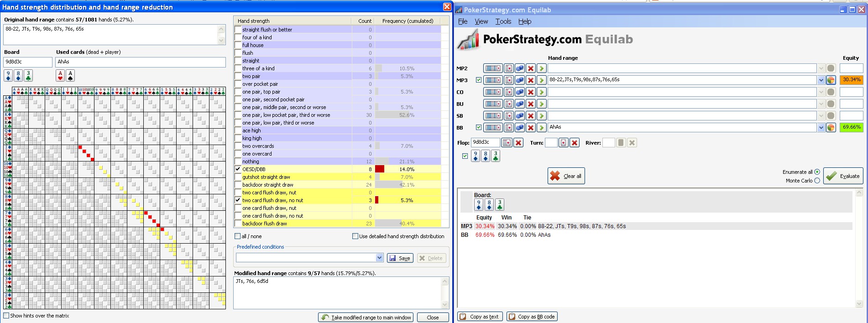Open the Predefined conditions dropdown

tap(379, 258)
